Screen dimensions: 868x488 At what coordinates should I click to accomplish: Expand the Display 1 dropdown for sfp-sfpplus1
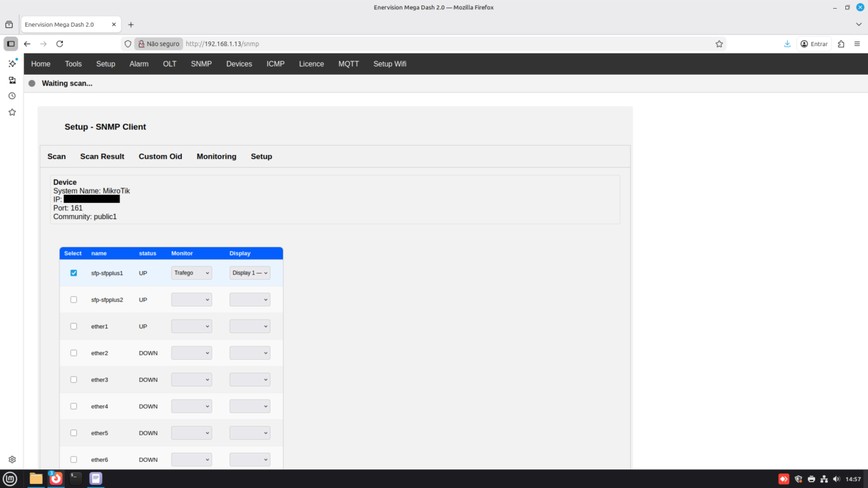coord(250,273)
